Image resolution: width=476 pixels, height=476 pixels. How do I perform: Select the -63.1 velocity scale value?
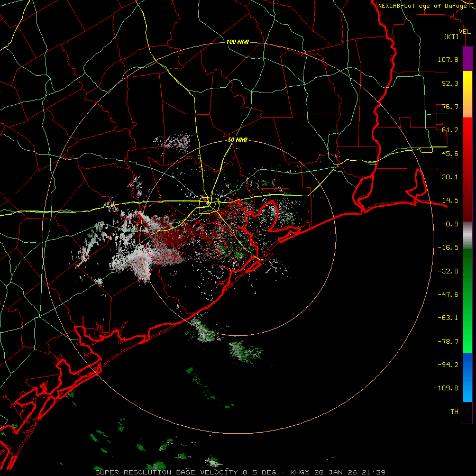tap(448, 318)
